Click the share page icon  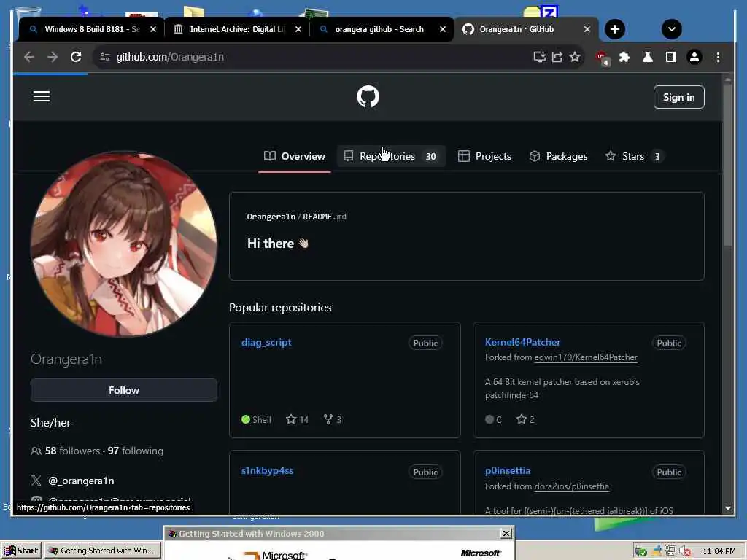557,57
